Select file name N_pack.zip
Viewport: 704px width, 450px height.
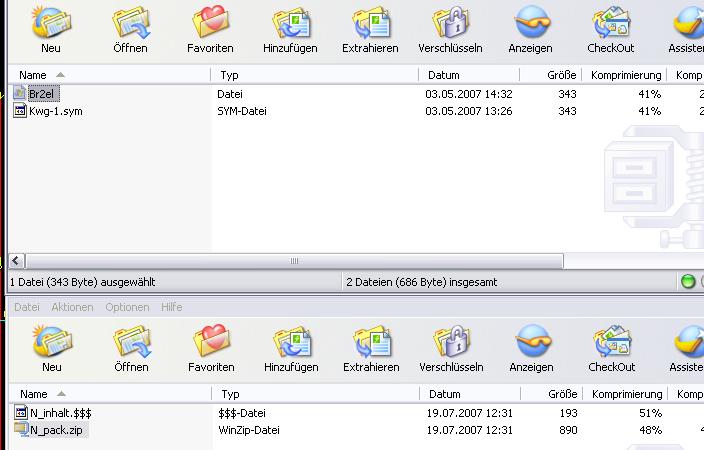click(x=56, y=430)
